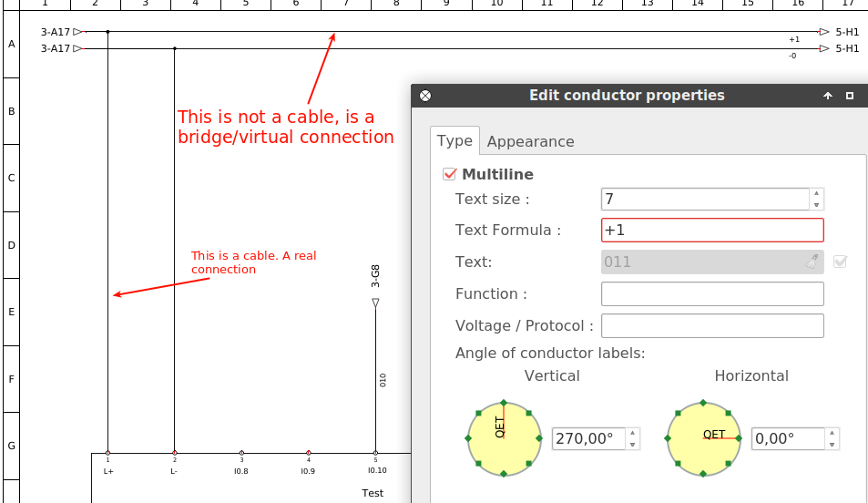Toggle the checkbox beside the Text field
The image size is (868, 503).
[x=840, y=262]
